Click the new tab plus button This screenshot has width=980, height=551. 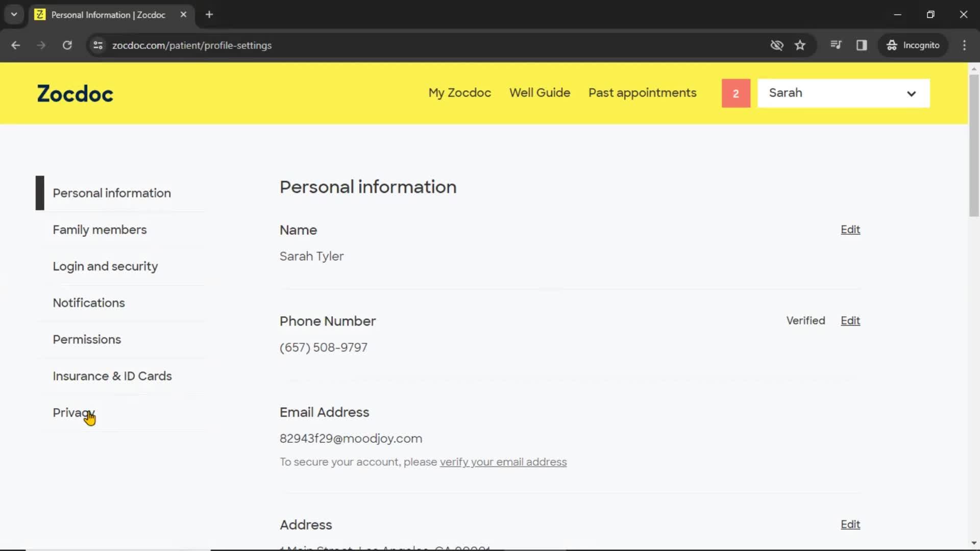pyautogui.click(x=209, y=15)
